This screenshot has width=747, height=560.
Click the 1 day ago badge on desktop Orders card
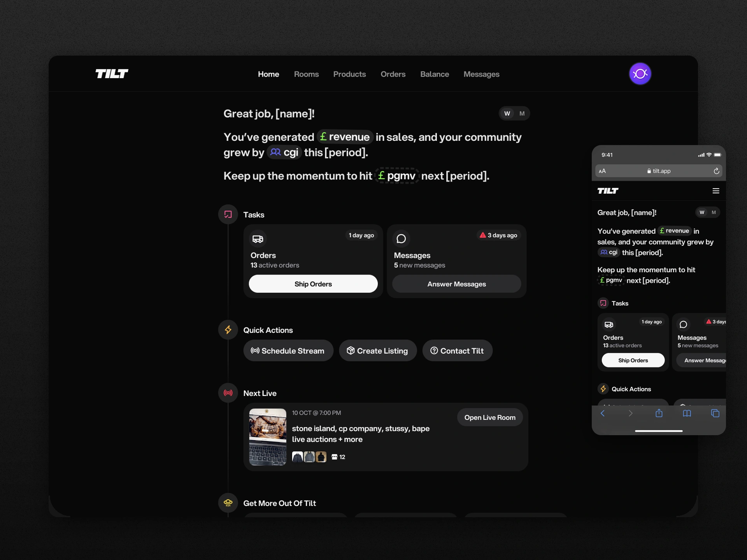coord(361,235)
